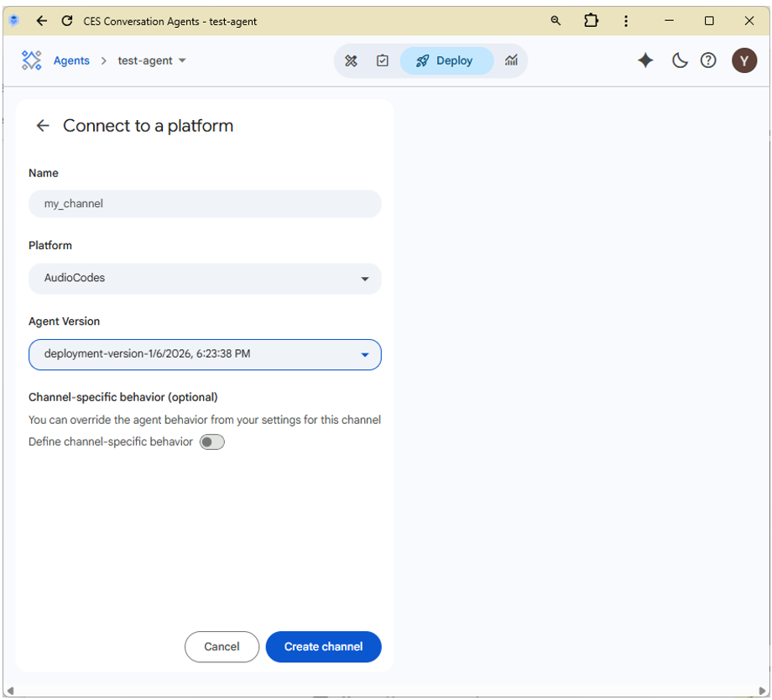Image resolution: width=772 pixels, height=700 pixels.
Task: Open the extensions puzzle icon
Action: 592,21
